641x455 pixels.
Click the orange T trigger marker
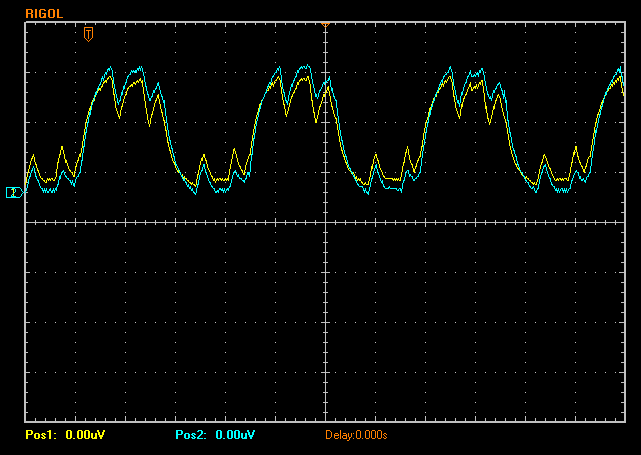(88, 34)
